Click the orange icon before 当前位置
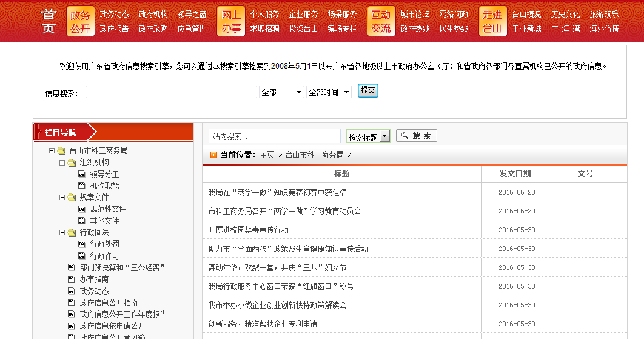Viewport: 644px width, 339px height. pyautogui.click(x=213, y=155)
